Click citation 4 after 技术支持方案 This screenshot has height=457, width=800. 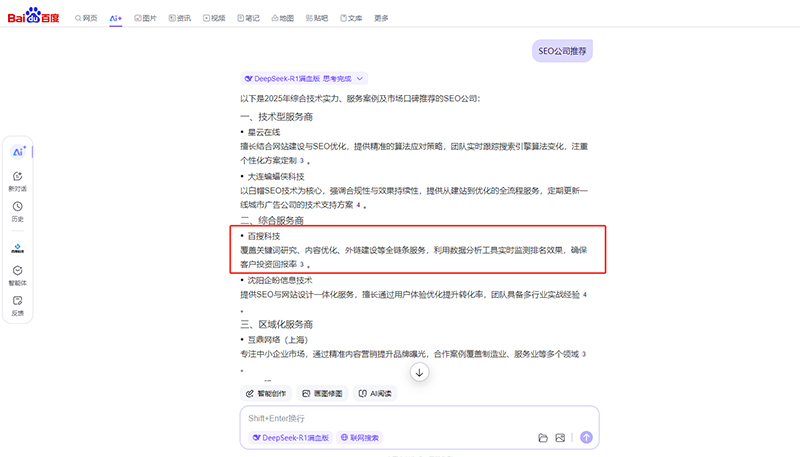click(x=358, y=205)
